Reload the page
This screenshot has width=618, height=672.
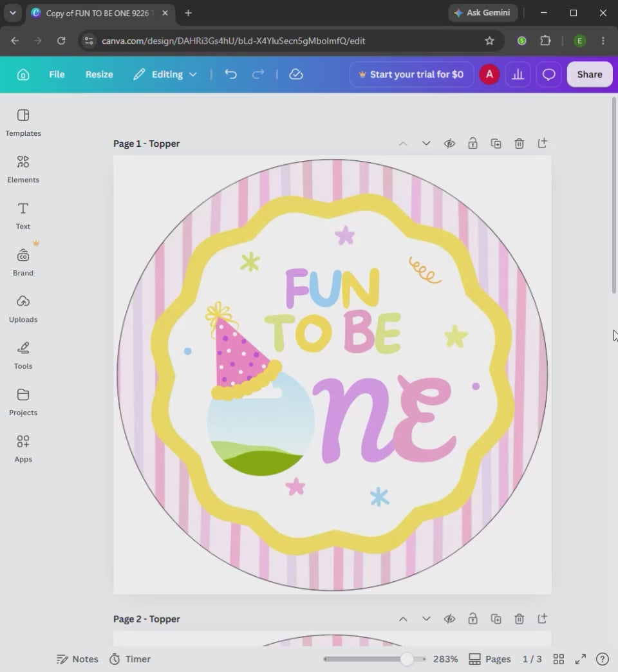pos(61,41)
